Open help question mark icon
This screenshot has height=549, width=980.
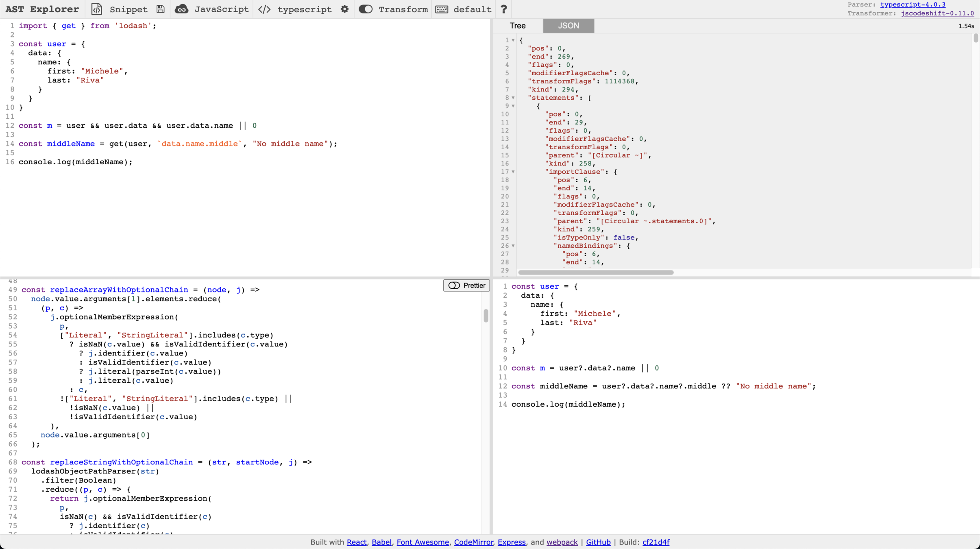[503, 9]
